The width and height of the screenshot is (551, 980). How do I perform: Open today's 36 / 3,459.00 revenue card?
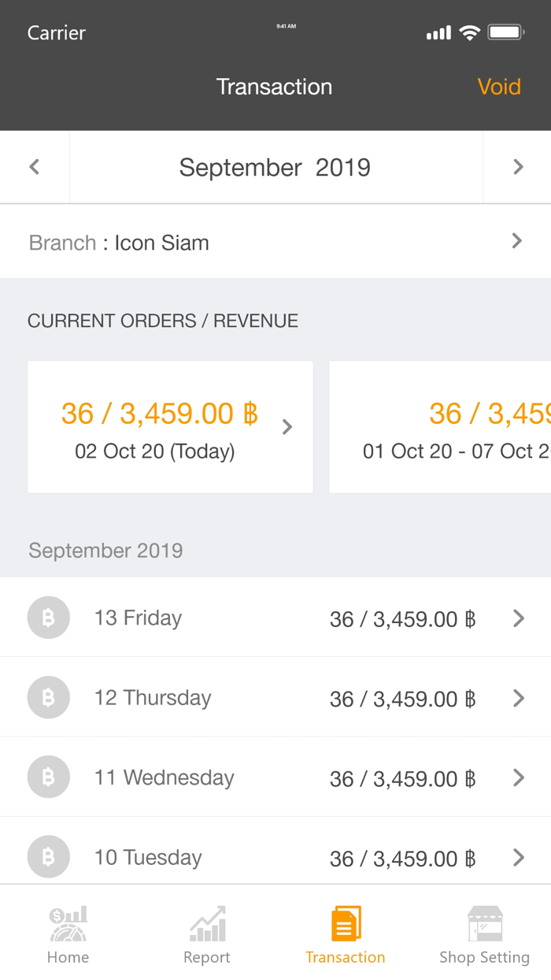coord(170,427)
